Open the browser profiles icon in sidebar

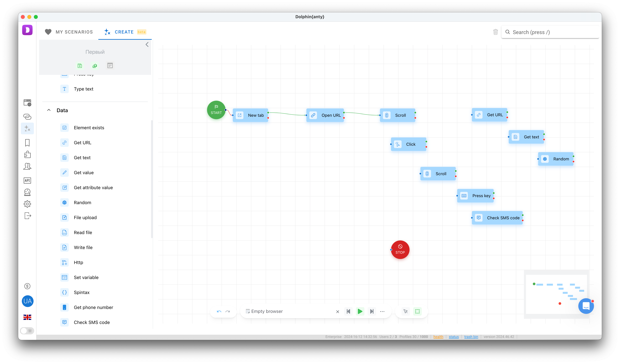pos(27,103)
